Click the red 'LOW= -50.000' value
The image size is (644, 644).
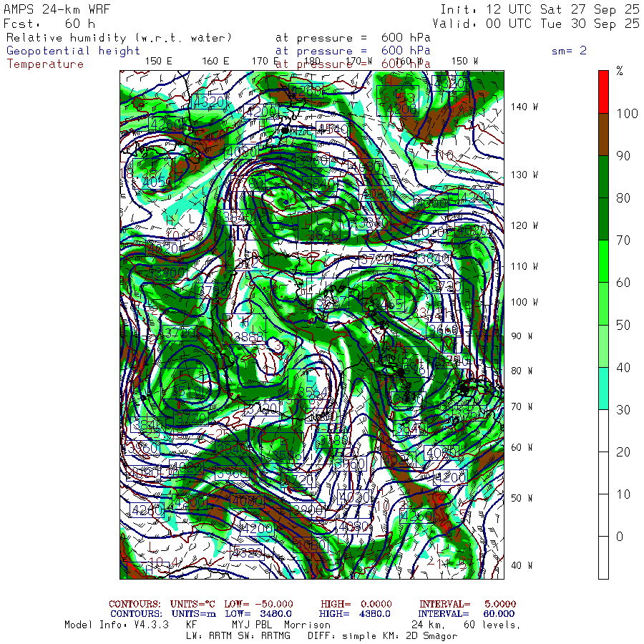pyautogui.click(x=259, y=604)
